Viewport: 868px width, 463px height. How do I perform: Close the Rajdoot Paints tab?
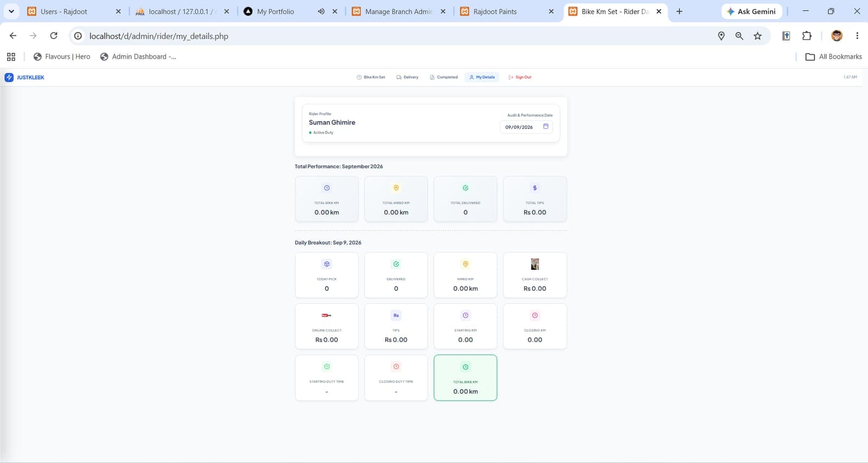(551, 11)
